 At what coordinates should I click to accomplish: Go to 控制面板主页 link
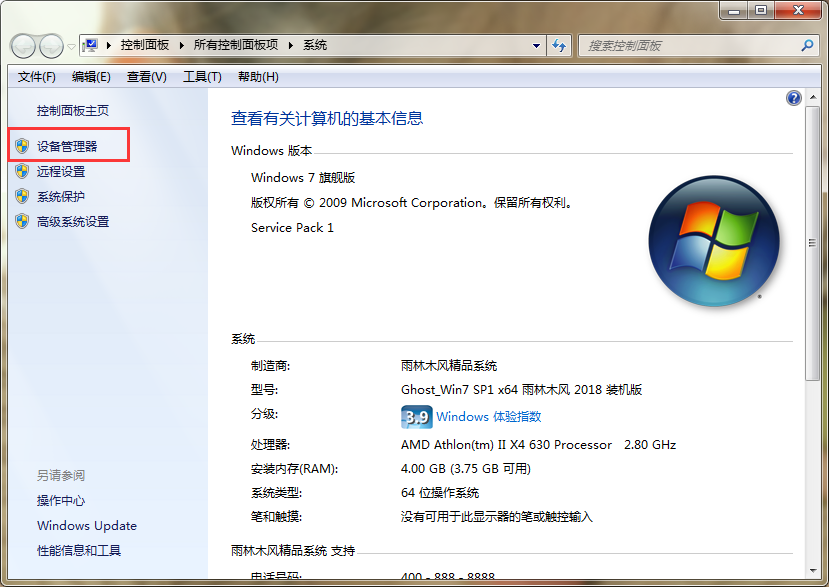tap(73, 111)
